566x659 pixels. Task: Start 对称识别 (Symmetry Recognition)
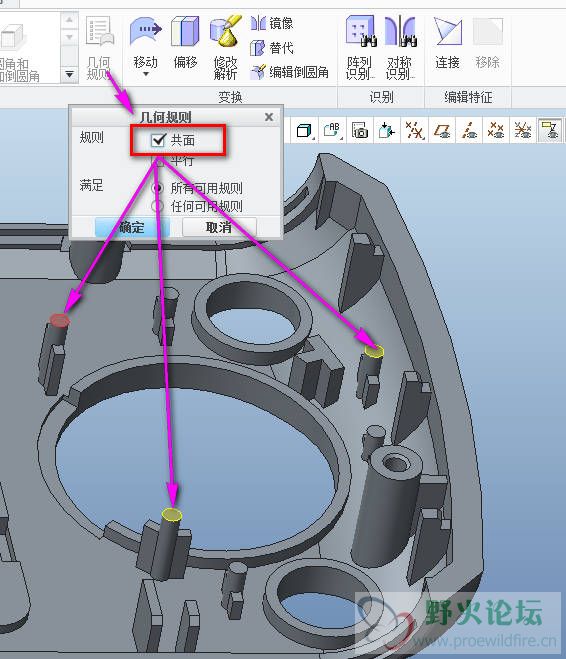pos(400,47)
